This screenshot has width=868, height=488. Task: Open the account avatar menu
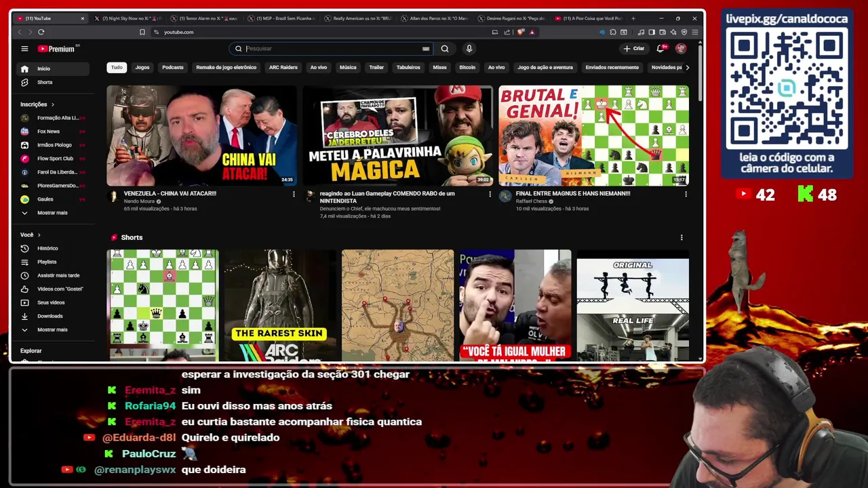681,48
